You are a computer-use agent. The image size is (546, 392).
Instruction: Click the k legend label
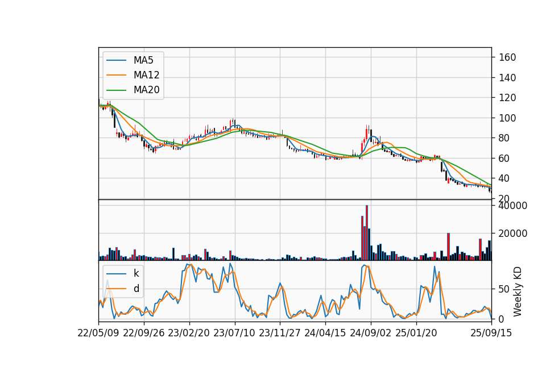tap(136, 273)
